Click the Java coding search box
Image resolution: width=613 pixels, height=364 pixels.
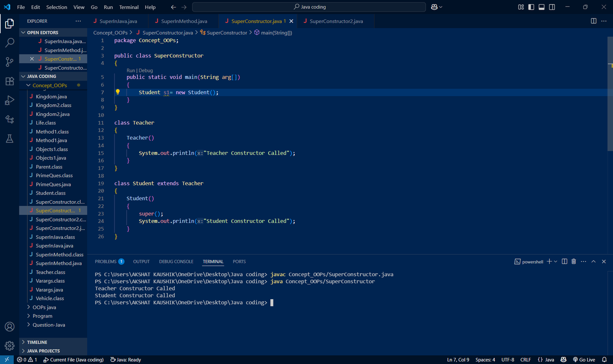pyautogui.click(x=309, y=7)
